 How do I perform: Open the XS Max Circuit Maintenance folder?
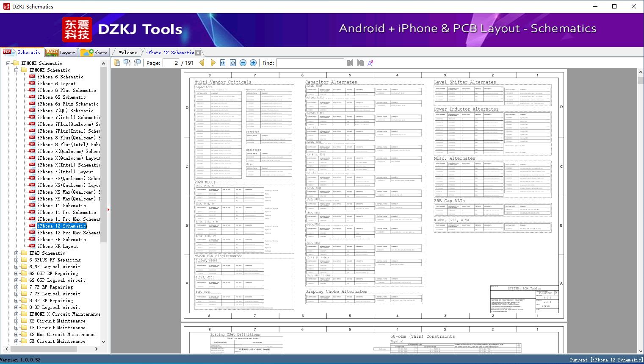tap(62, 334)
